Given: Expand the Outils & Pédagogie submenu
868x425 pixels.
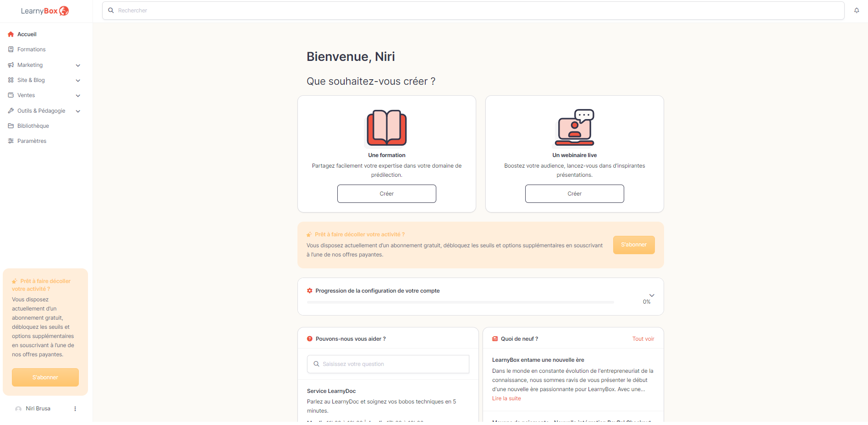Looking at the screenshot, I should tap(78, 111).
